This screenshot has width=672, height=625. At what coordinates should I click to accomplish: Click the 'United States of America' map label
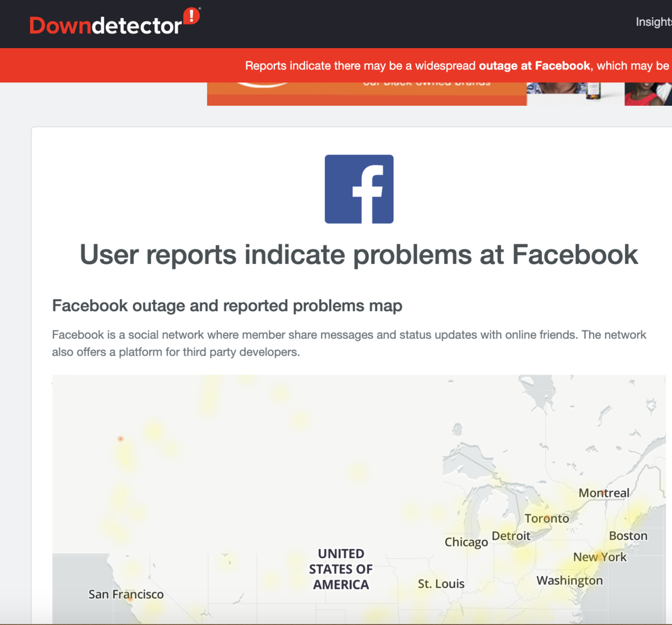point(340,569)
